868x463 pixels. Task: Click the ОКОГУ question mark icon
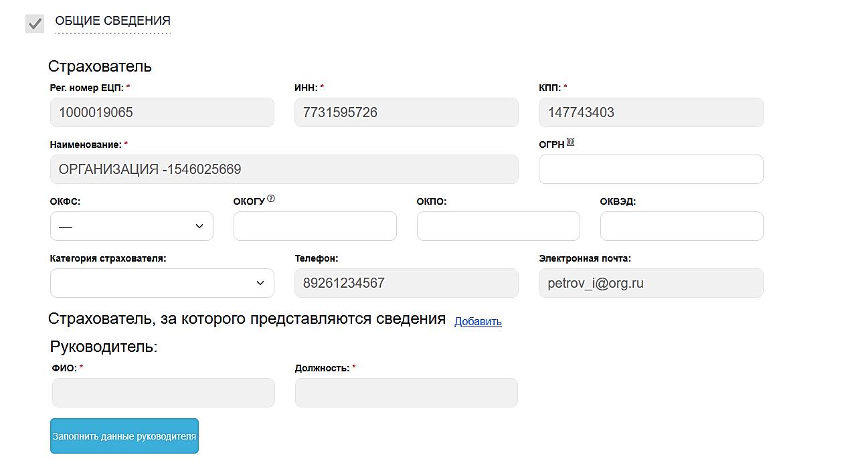tap(271, 199)
